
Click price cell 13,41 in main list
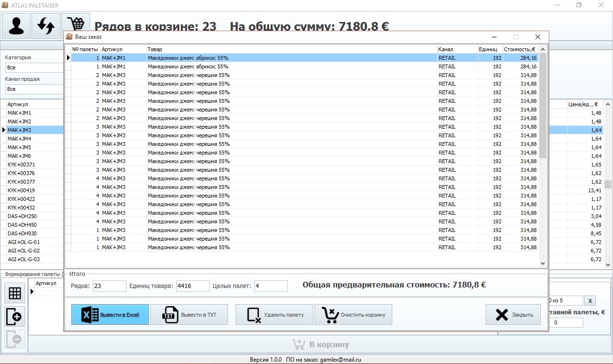[x=585, y=190]
